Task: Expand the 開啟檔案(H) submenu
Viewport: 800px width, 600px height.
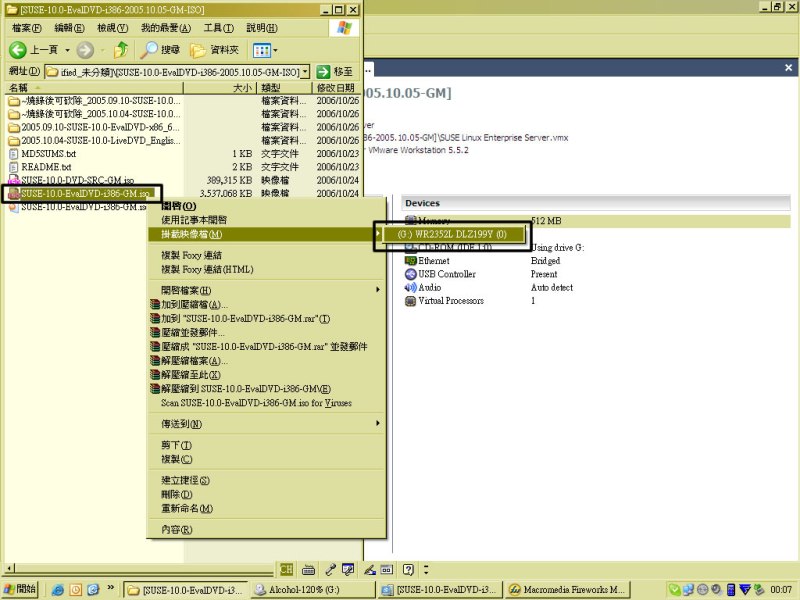Action: click(x=378, y=290)
